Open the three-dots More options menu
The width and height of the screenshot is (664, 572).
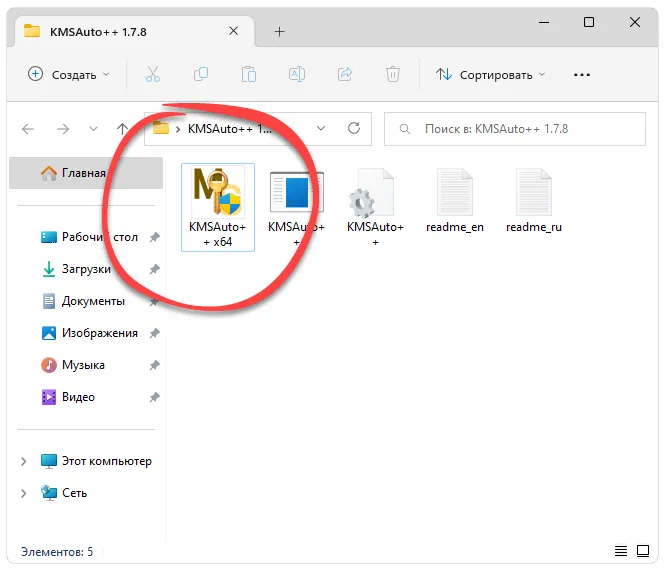(x=582, y=75)
